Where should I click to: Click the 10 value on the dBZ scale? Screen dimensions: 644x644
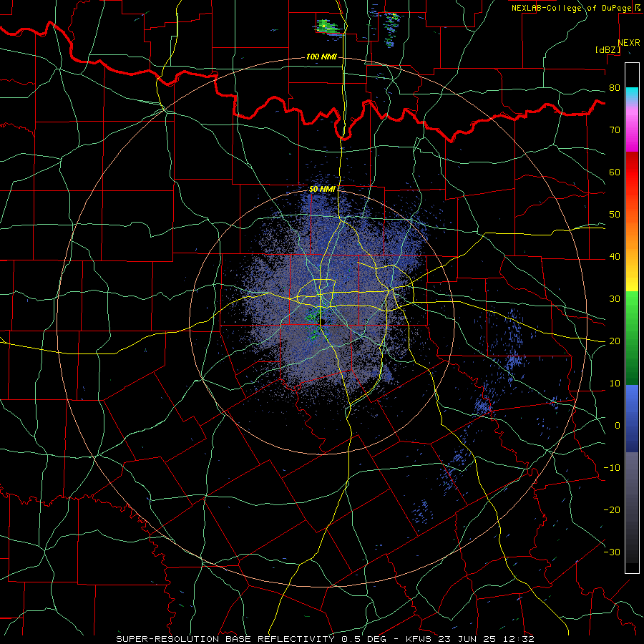pos(615,384)
